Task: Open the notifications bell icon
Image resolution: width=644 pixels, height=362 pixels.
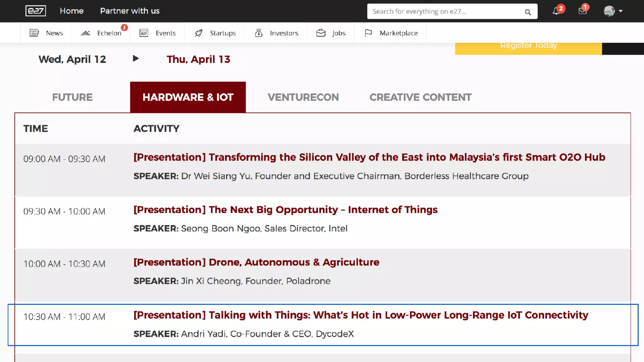Action: point(556,11)
